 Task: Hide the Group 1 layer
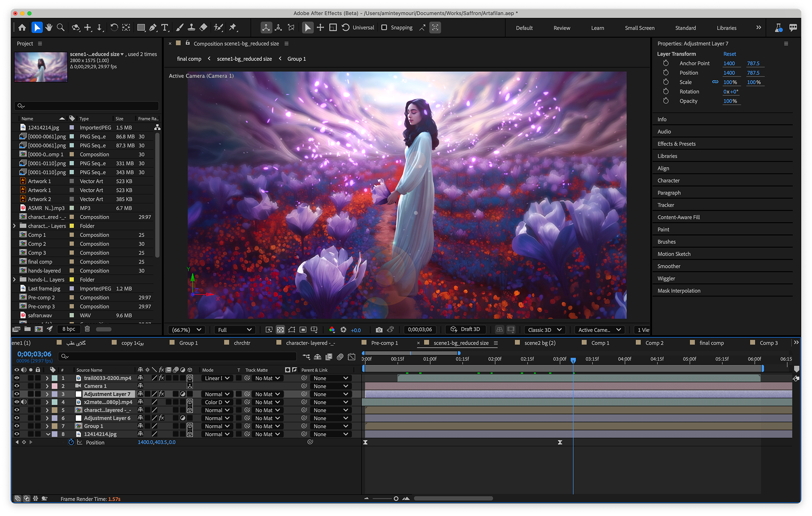click(17, 426)
